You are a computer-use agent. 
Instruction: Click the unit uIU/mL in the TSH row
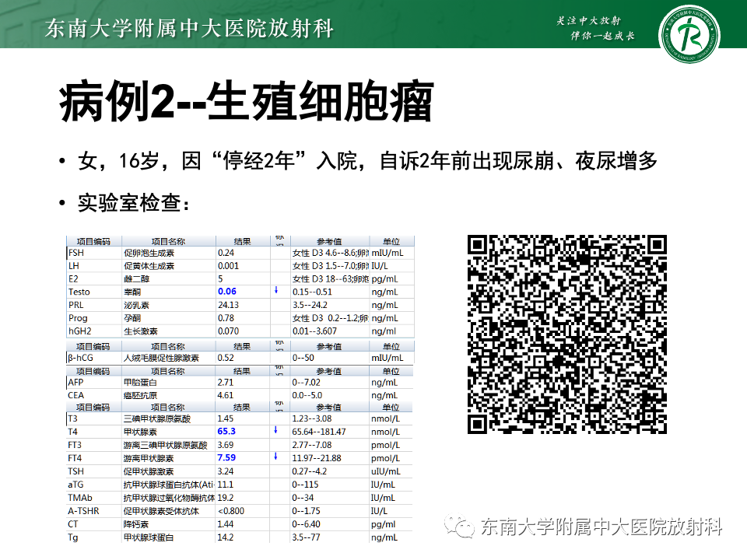point(385,471)
